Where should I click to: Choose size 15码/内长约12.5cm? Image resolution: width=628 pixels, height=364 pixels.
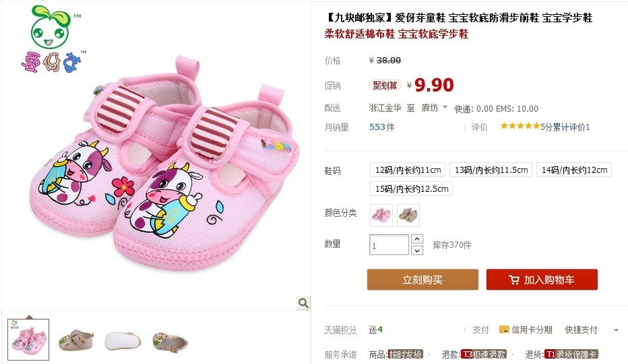coord(411,188)
